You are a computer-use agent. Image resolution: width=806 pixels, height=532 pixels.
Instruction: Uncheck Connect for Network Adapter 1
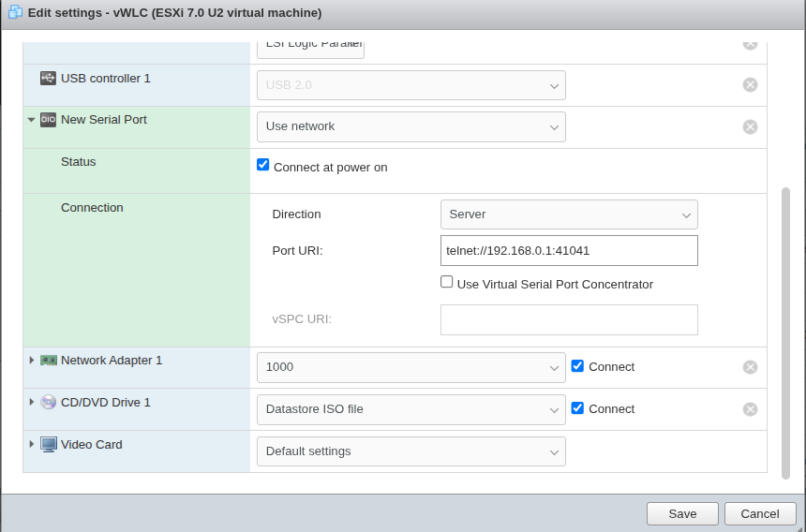577,366
